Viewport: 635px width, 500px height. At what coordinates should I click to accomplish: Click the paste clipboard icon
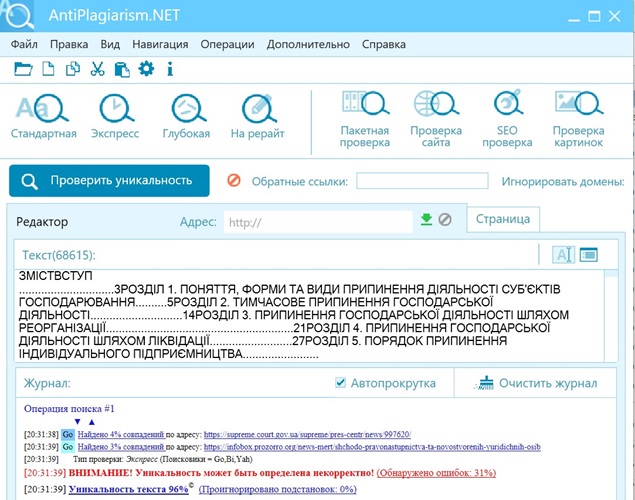point(122,69)
